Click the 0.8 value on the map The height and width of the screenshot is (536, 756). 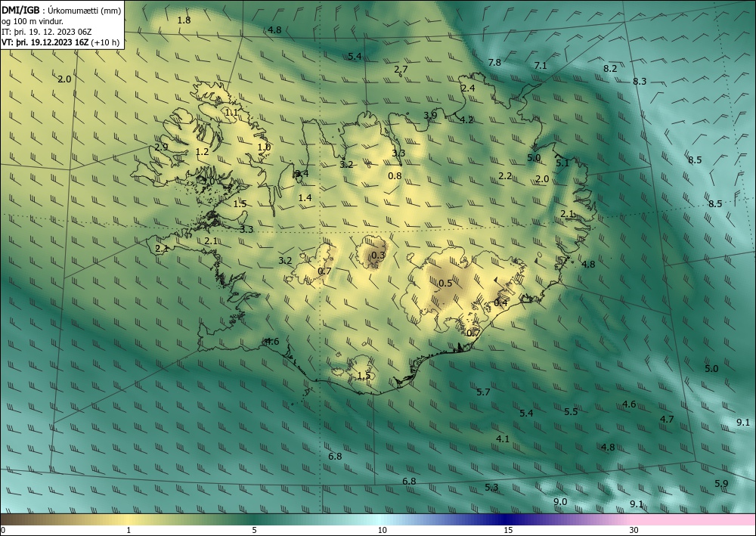pyautogui.click(x=395, y=176)
